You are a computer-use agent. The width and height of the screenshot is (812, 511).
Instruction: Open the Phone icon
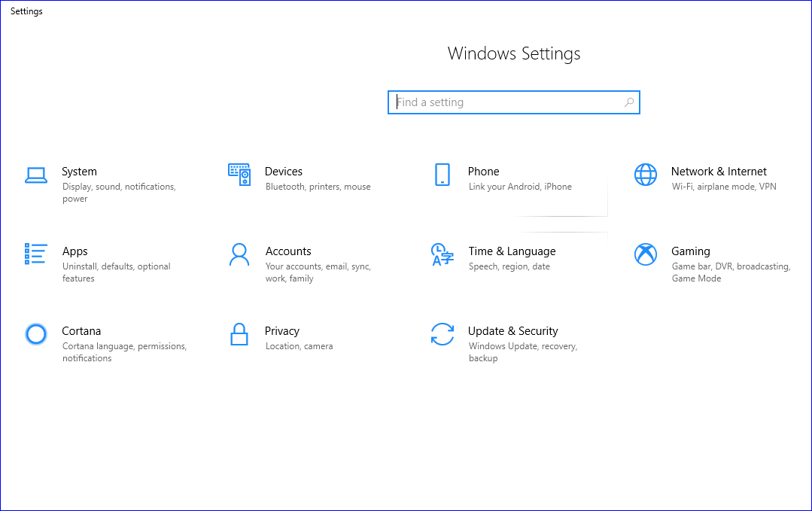(x=442, y=175)
